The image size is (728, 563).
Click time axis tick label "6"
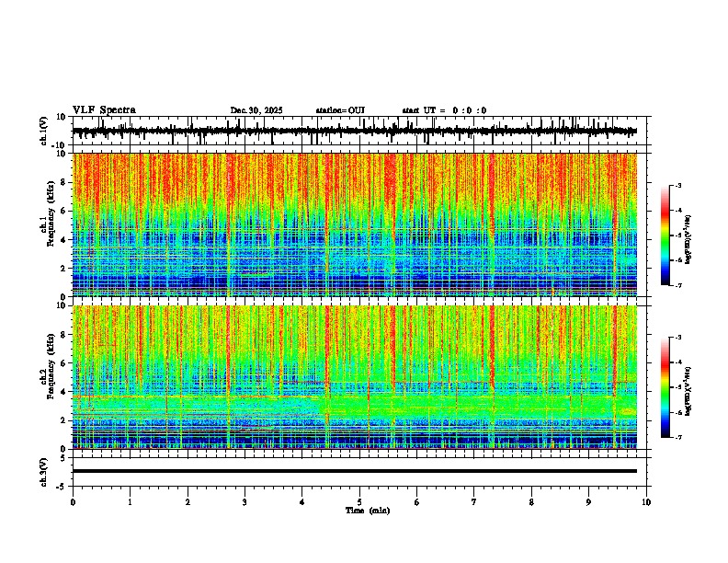click(417, 502)
